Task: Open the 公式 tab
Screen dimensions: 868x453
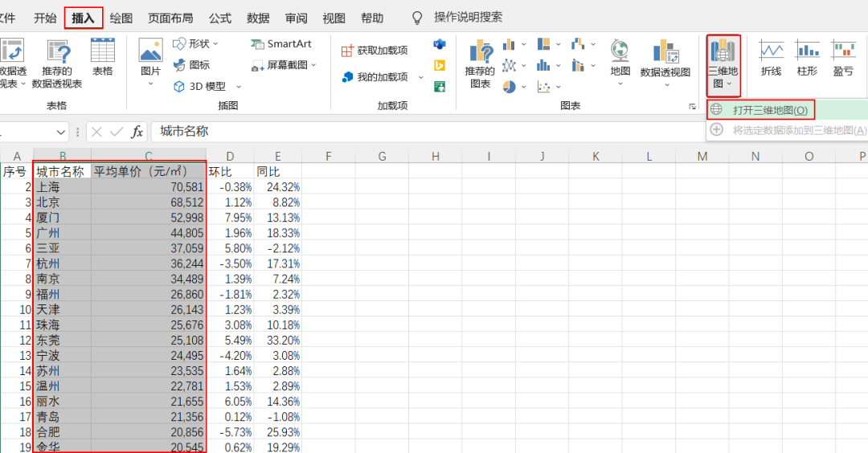Action: [219, 18]
